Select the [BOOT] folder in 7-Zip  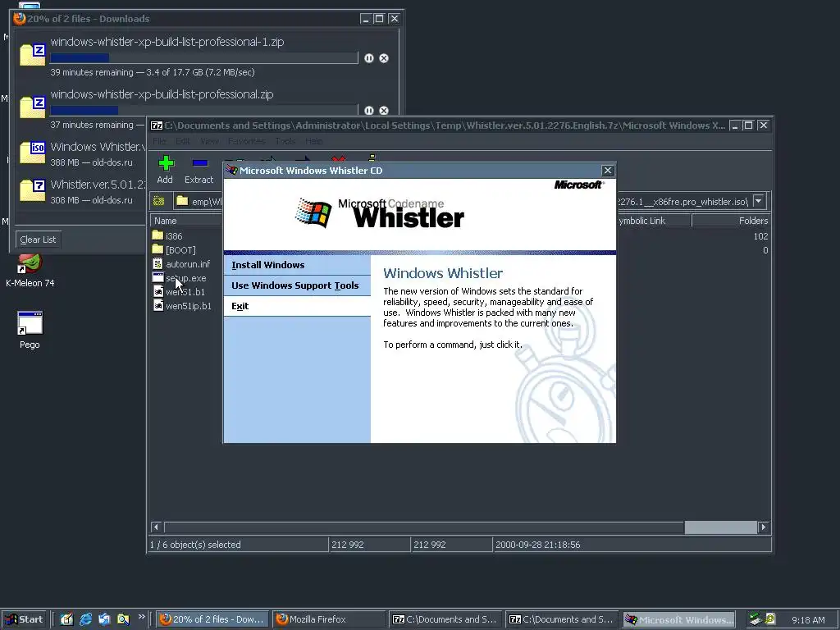(x=180, y=250)
